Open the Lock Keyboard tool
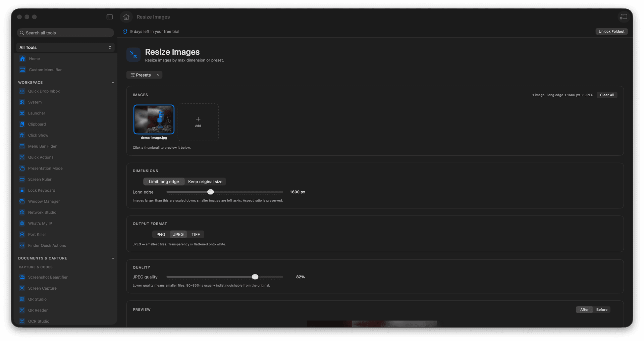This screenshot has height=341, width=644. coord(65,190)
